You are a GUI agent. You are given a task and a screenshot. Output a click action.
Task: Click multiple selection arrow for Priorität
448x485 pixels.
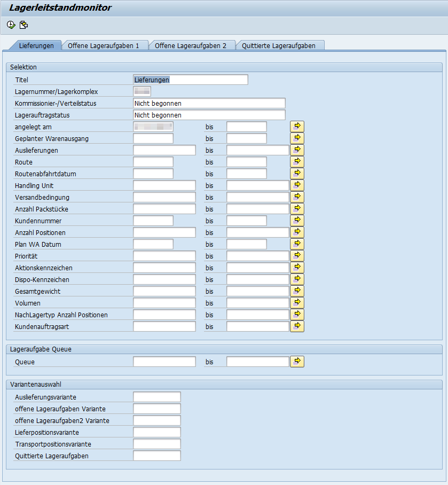pyautogui.click(x=297, y=256)
